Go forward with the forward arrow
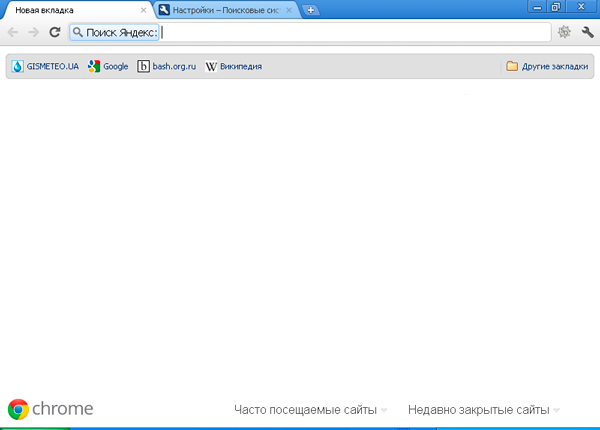 pyautogui.click(x=34, y=32)
